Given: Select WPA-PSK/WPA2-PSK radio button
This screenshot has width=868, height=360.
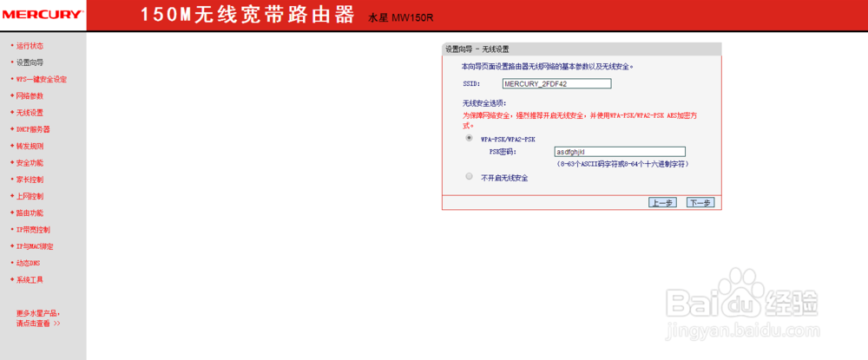Looking at the screenshot, I should click(470, 138).
